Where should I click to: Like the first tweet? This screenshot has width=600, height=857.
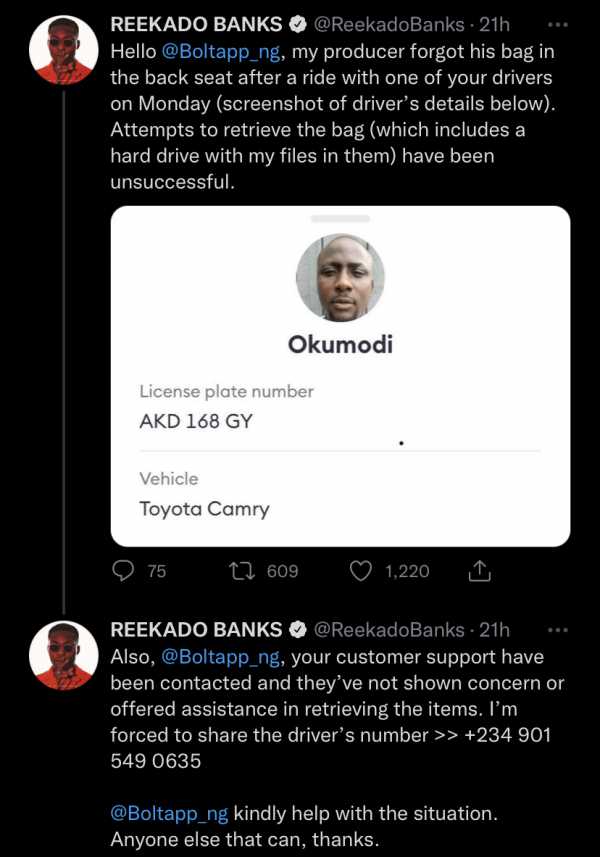(361, 571)
